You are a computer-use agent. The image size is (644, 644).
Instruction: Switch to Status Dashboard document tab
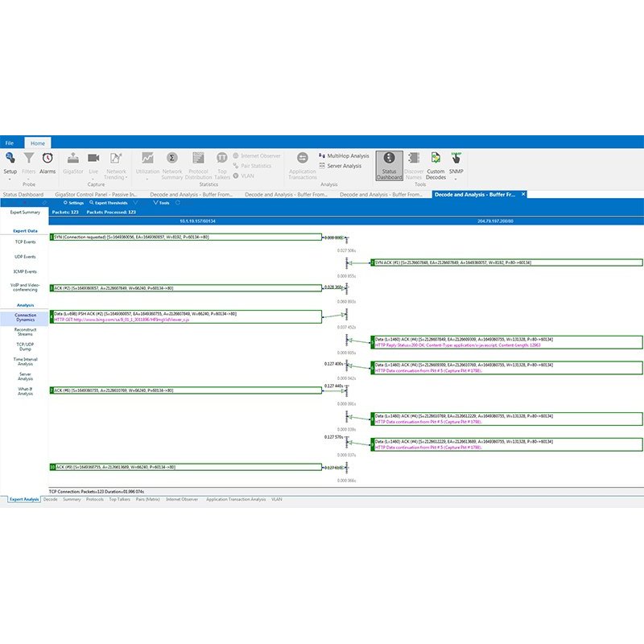point(23,195)
